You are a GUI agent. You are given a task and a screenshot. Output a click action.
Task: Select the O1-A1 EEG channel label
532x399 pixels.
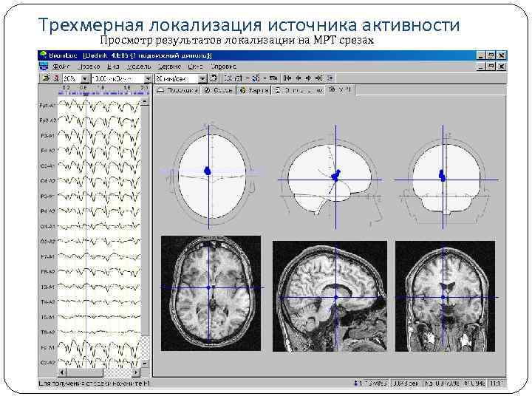(x=47, y=226)
